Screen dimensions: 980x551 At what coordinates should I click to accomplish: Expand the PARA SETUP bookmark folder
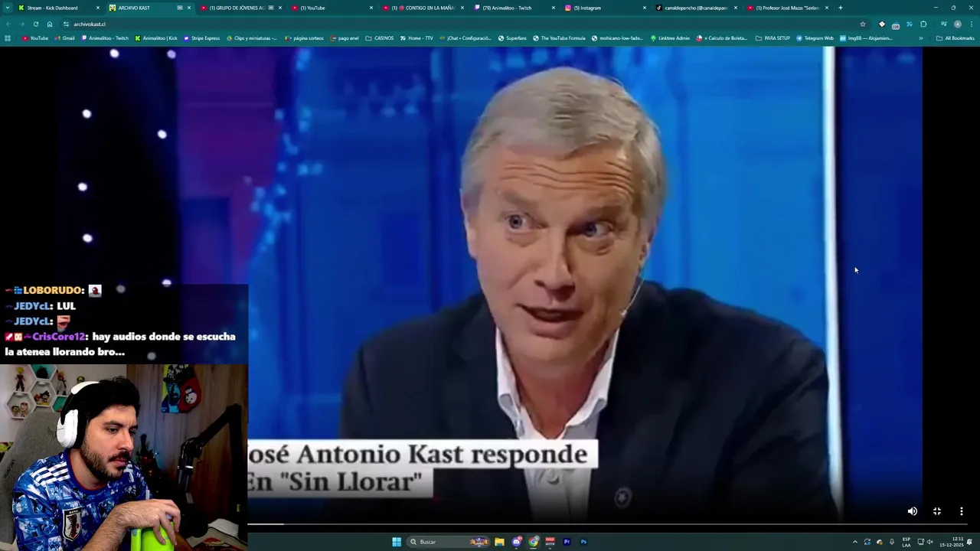pos(773,37)
